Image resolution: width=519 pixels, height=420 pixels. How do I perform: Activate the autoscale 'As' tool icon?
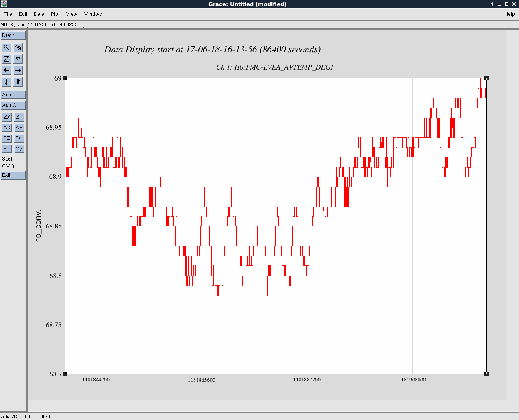(x=18, y=48)
